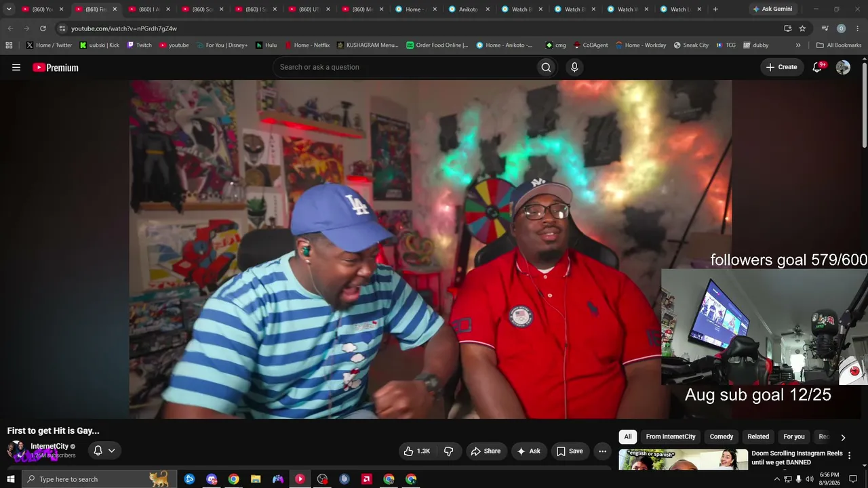Open the Twitch bookmark

point(139,45)
